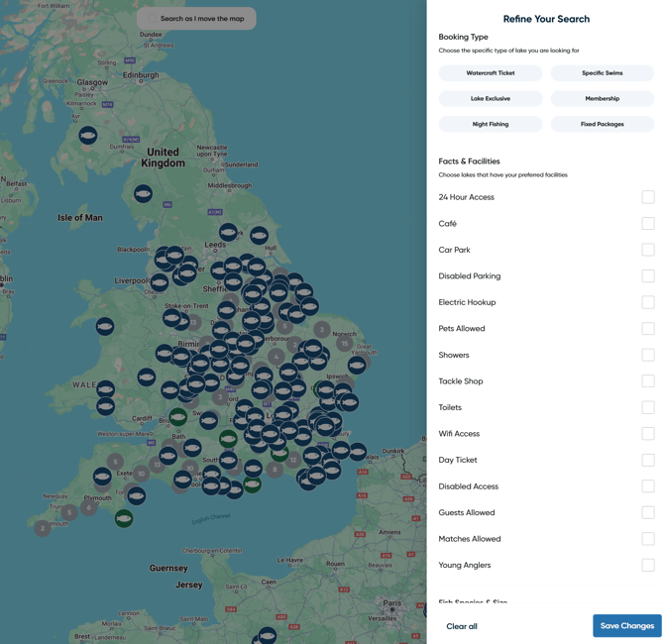Open the cluster marker near Norwich showing 15
Image resolution: width=664 pixels, height=644 pixels.
(344, 344)
